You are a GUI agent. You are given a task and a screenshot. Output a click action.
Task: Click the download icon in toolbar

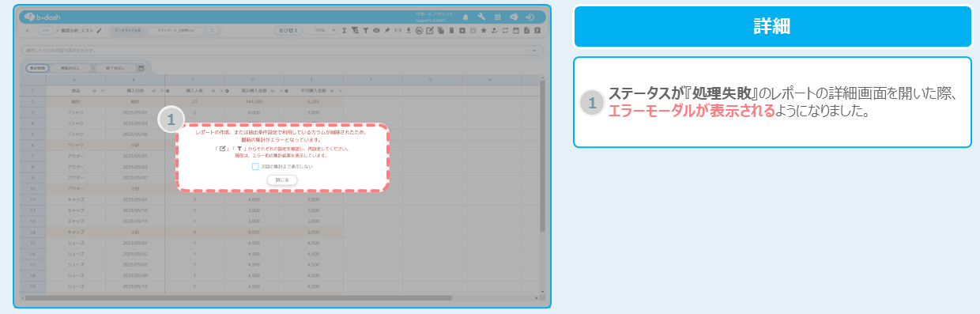[x=409, y=30]
